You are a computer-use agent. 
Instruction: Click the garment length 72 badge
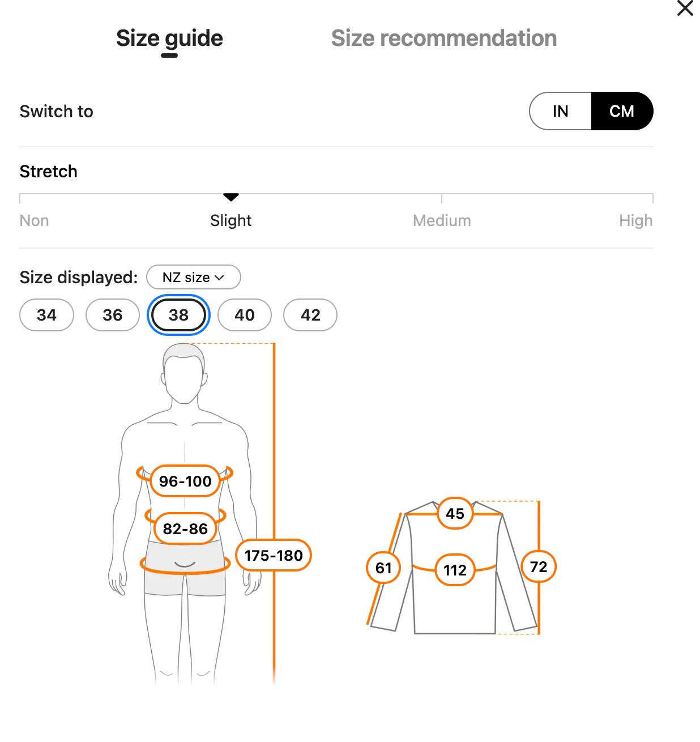tap(539, 566)
